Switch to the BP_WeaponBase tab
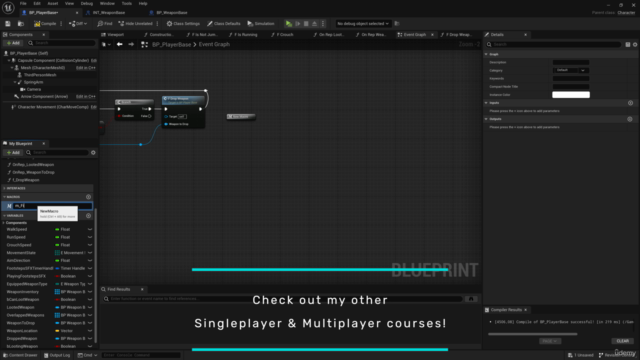Screen dimensions: 640x360 [171, 13]
